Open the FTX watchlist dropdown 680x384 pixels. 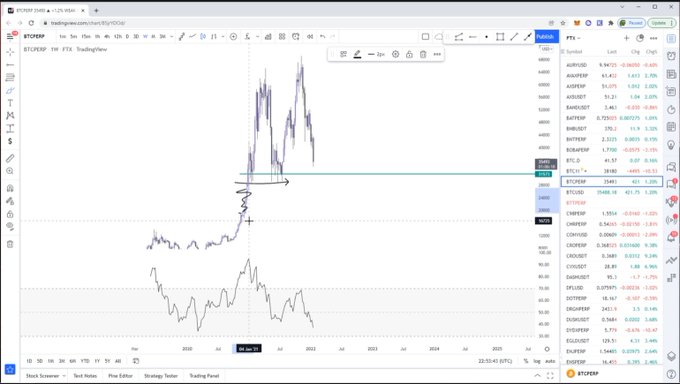(x=573, y=38)
